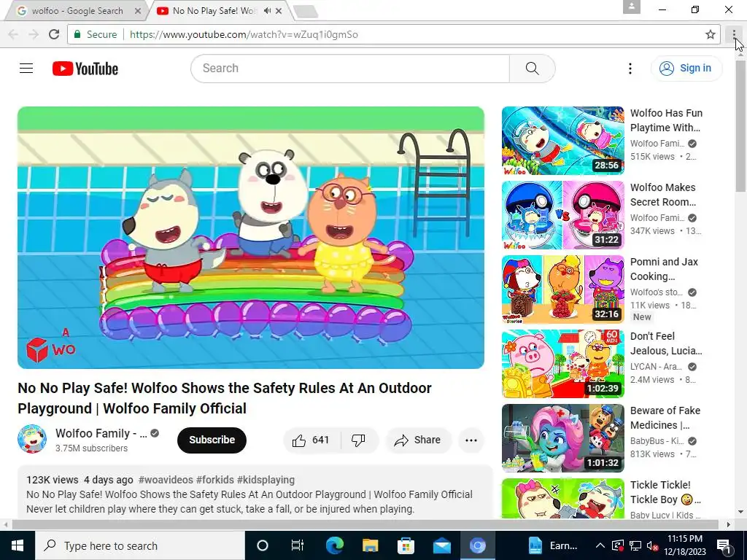Viewport: 747px width, 560px height.
Task: Click the horizontal scrollbar at bottom
Action: [365, 524]
